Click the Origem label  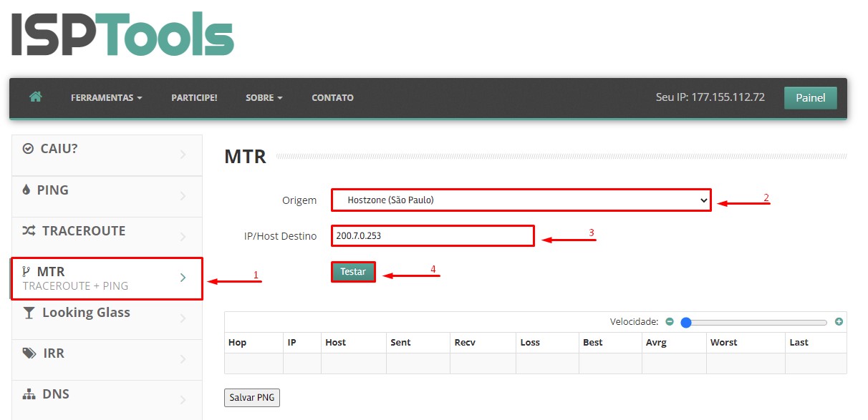tap(299, 200)
